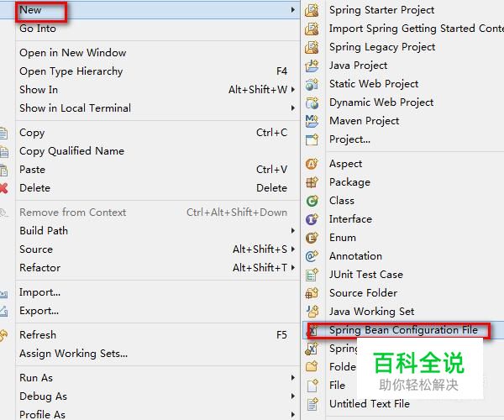Click the Ctrl+V shortcut text

click(271, 170)
